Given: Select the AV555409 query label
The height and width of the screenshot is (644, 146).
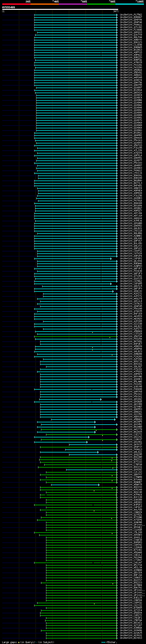Looking at the screenshot, I should 8,8.
